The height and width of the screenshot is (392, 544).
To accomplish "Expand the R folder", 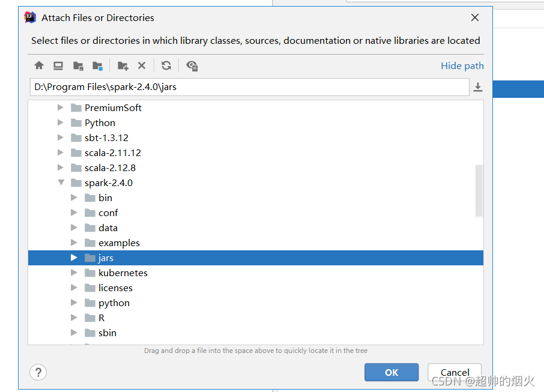I will click(74, 318).
